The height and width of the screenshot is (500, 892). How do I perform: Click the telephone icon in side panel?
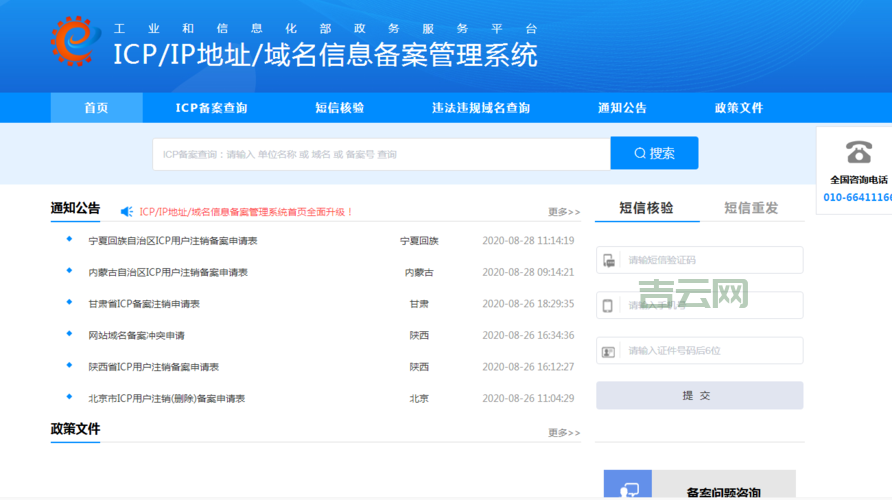[858, 152]
